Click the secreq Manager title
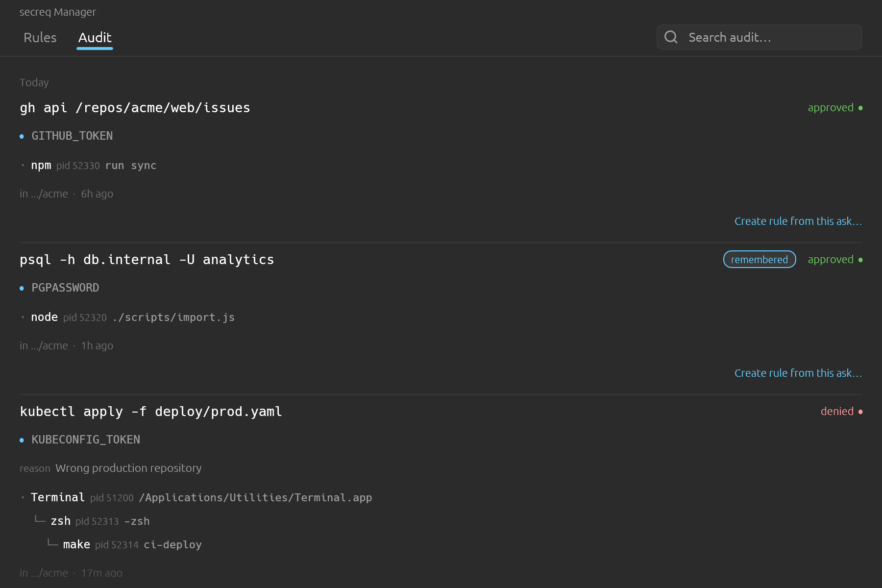Screen dimensions: 882x588 point(58,12)
